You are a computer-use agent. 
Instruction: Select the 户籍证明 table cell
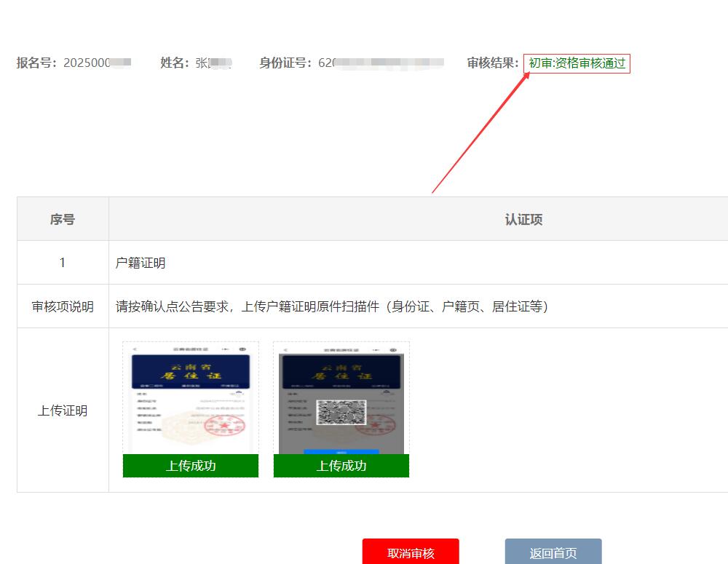coord(141,263)
